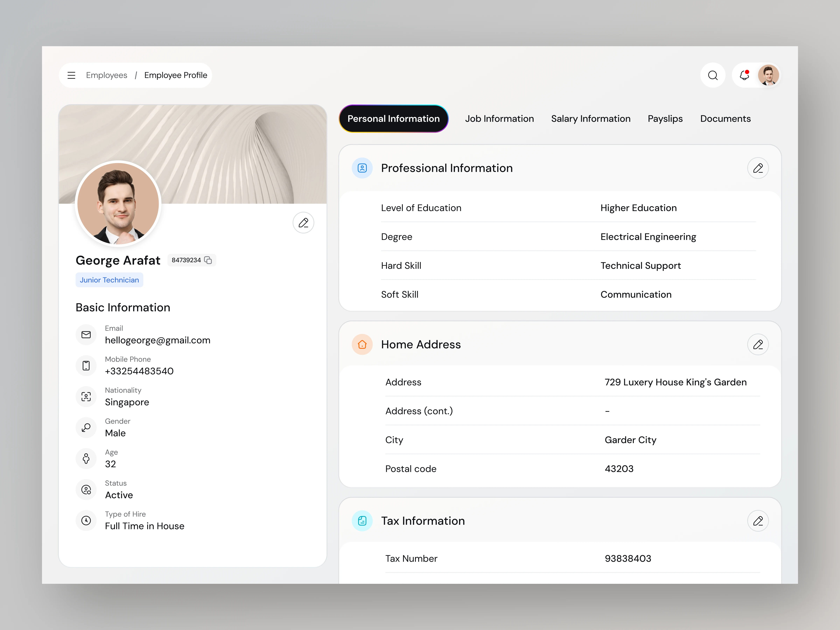840x630 pixels.
Task: Edit Home Address section
Action: [758, 344]
